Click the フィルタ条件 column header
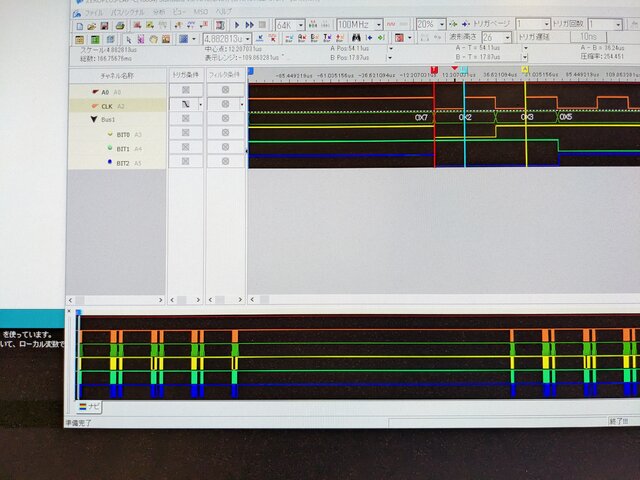 click(x=225, y=75)
